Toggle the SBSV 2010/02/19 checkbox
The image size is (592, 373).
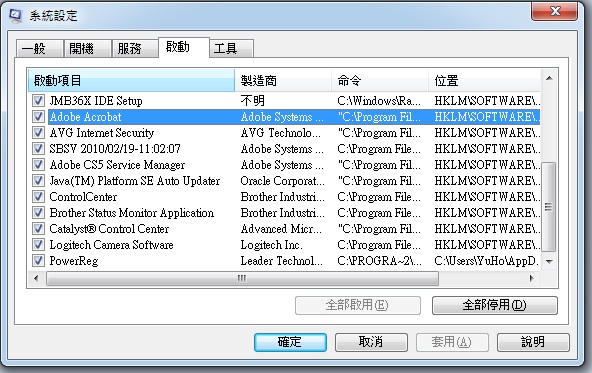[x=38, y=149]
